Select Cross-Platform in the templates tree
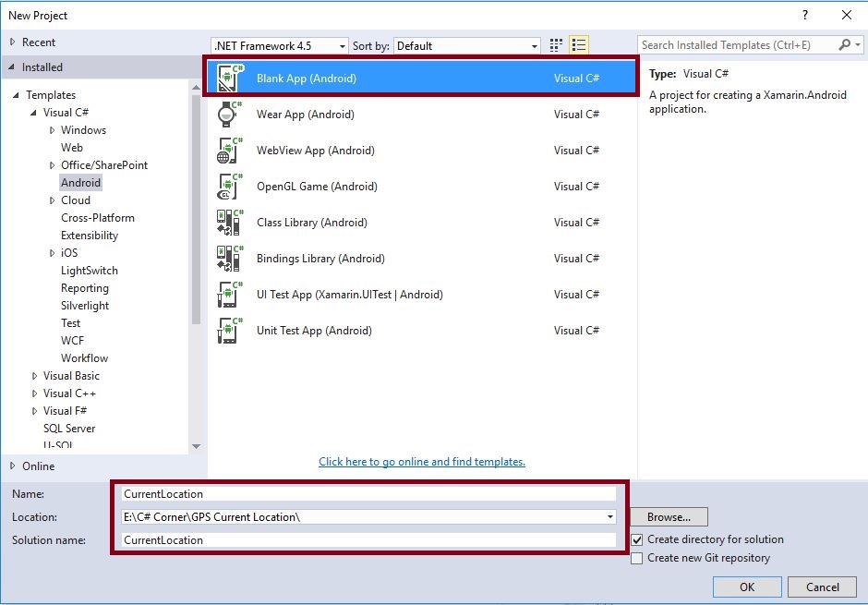 (98, 218)
